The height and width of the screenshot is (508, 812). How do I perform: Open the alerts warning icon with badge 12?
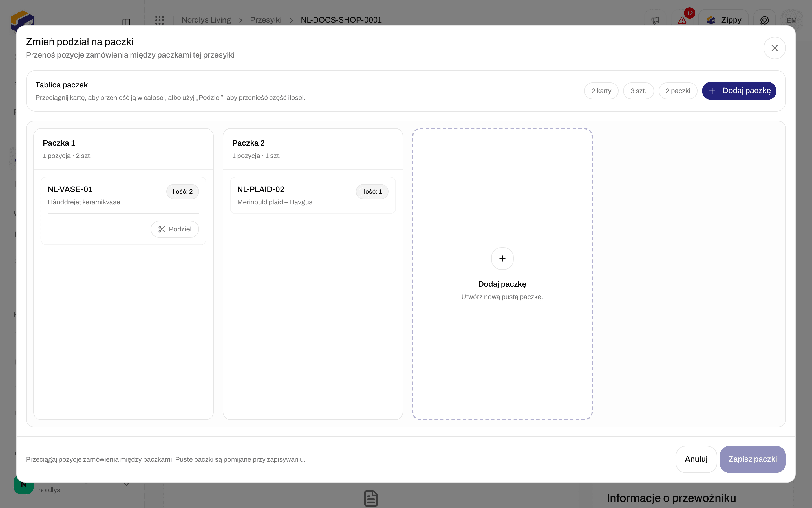point(682,20)
